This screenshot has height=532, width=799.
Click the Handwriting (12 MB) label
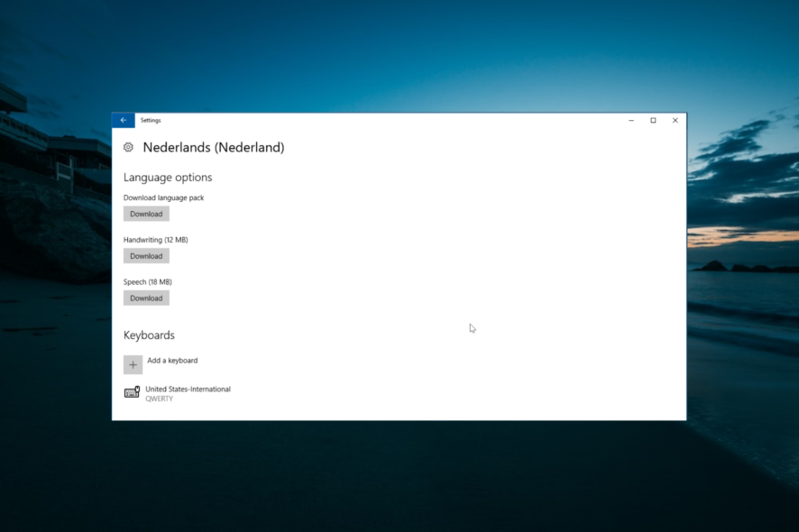155,240
